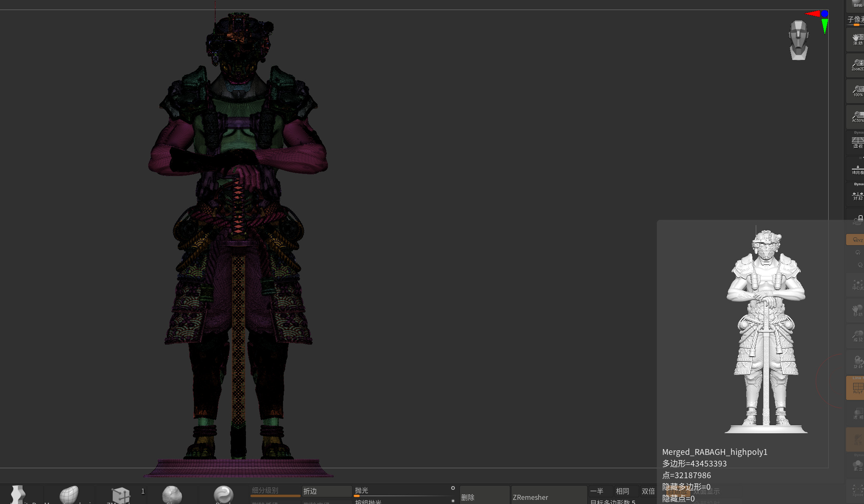Toggle the polish circle mode dot
The image size is (864, 504).
pyautogui.click(x=453, y=488)
